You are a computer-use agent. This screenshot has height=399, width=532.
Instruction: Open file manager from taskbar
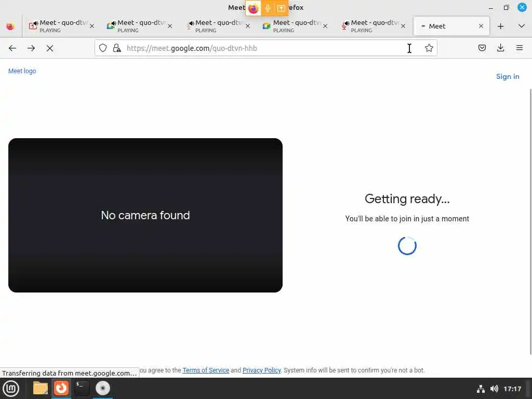41,388
